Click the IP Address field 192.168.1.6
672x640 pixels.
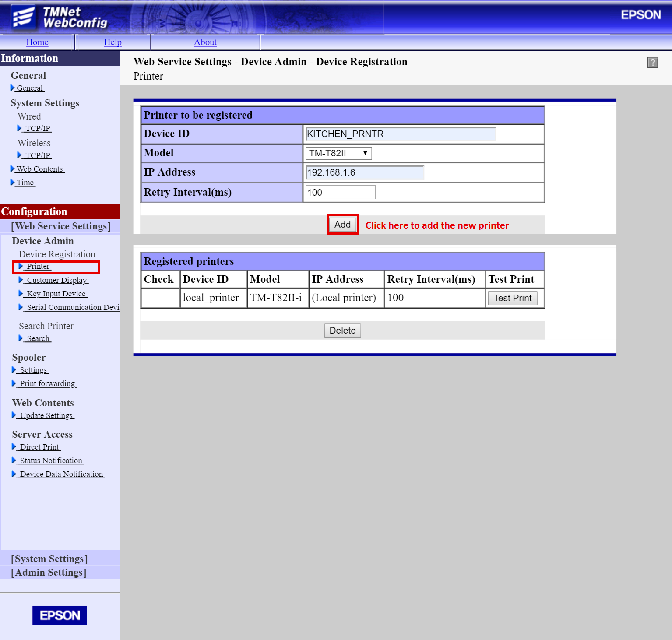[x=365, y=172]
